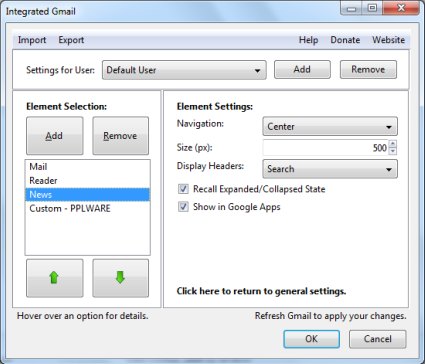Move element up with green arrow
This screenshot has width=425, height=364.
tap(55, 278)
